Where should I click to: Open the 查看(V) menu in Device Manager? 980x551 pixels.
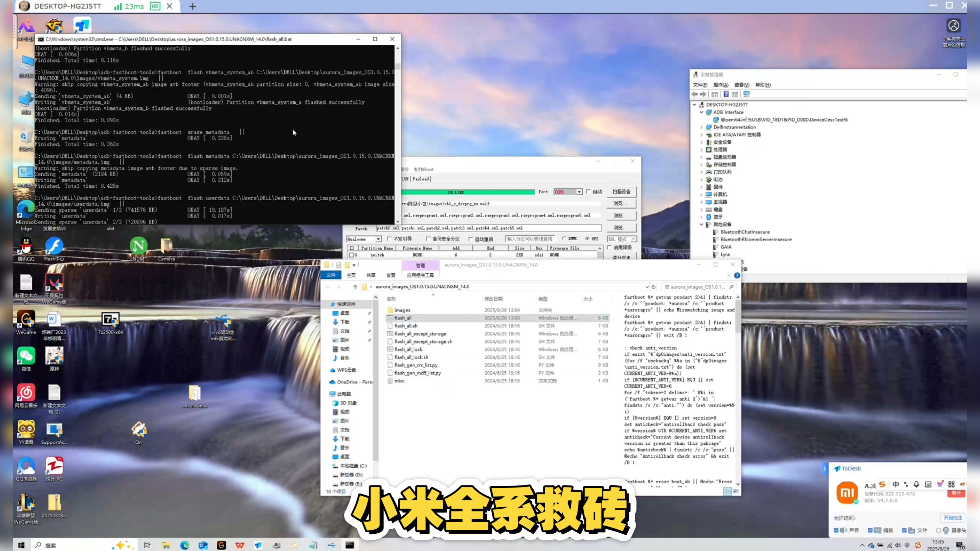[x=741, y=85]
